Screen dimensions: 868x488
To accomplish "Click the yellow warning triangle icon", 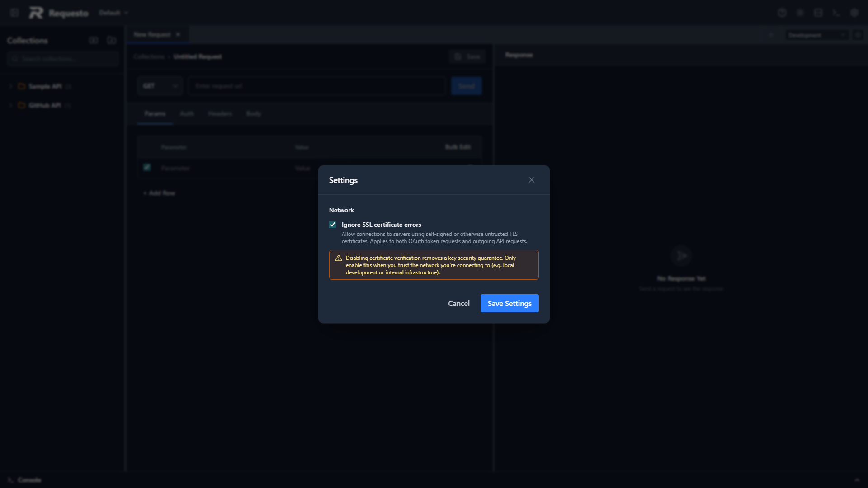I will 339,258.
